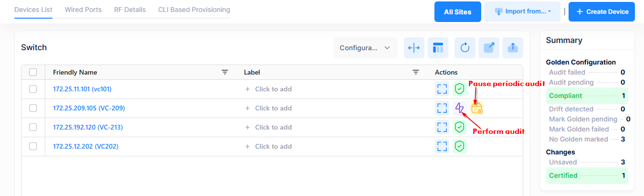This screenshot has height=196, width=644.
Task: Expand the Import from dropdown
Action: (522, 11)
